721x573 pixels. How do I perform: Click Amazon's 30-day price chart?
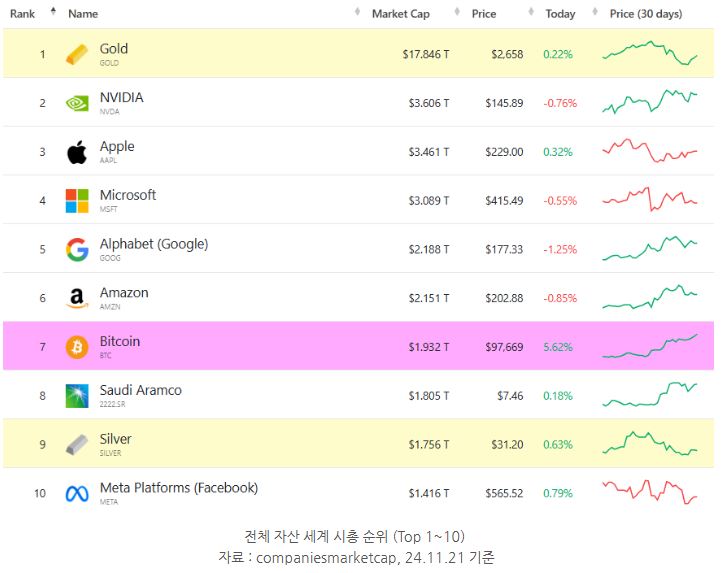coord(650,297)
